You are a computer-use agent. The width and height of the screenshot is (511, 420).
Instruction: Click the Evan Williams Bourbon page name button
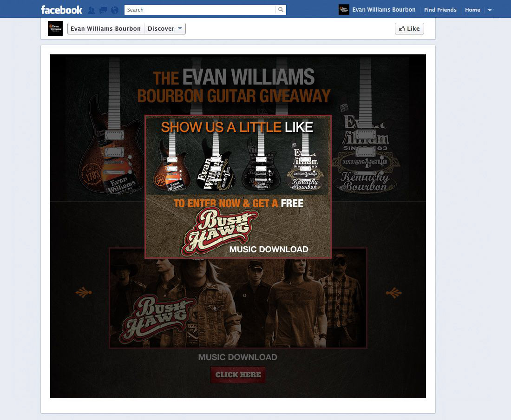(x=105, y=29)
